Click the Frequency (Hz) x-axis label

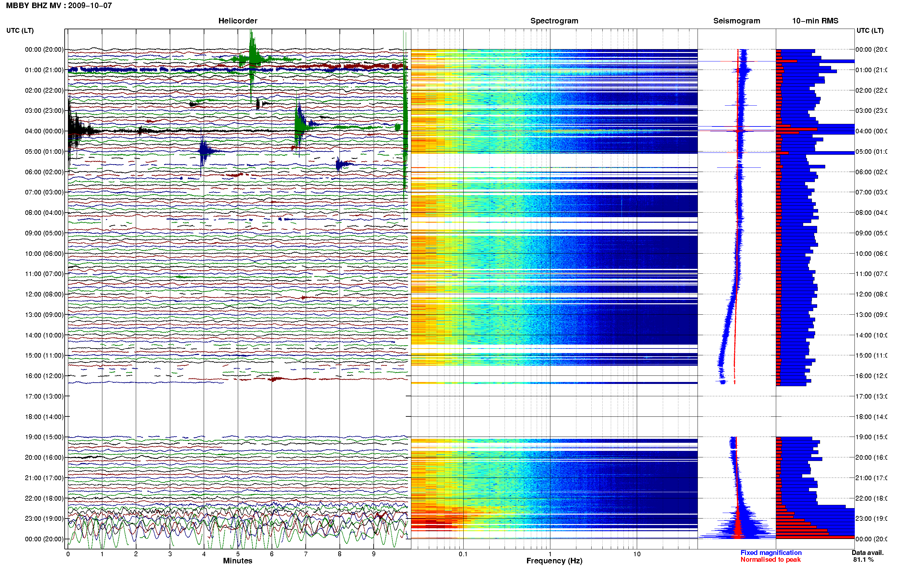point(554,561)
